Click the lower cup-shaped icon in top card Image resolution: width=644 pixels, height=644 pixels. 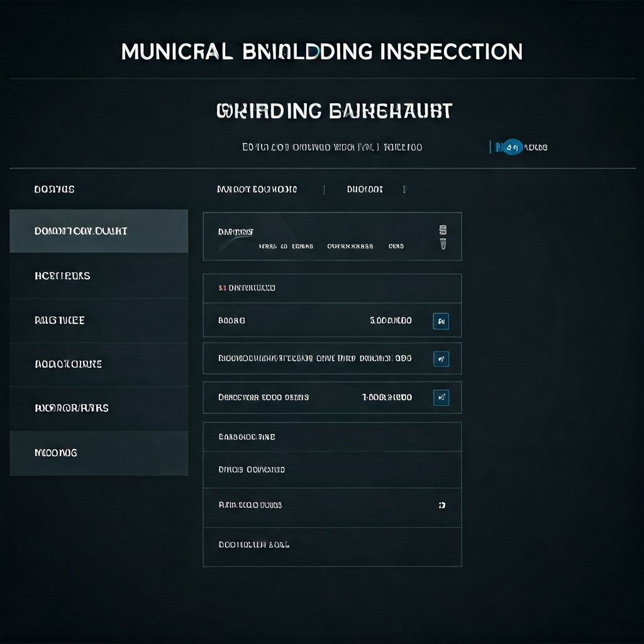pyautogui.click(x=442, y=243)
